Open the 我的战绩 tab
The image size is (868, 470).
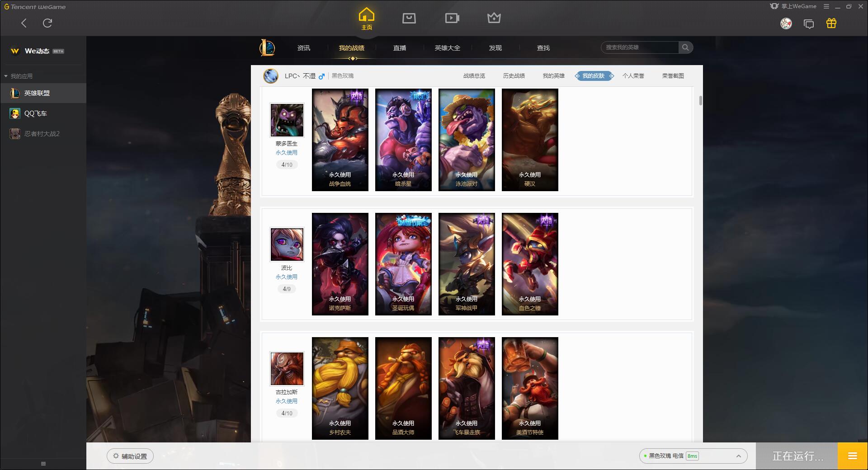click(352, 48)
